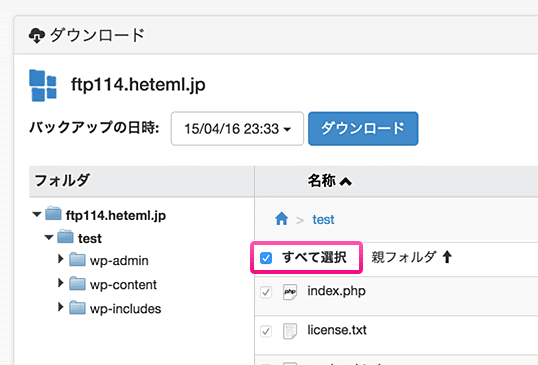Click the blue folders icon beside ftp114.heteml.jp

43,85
